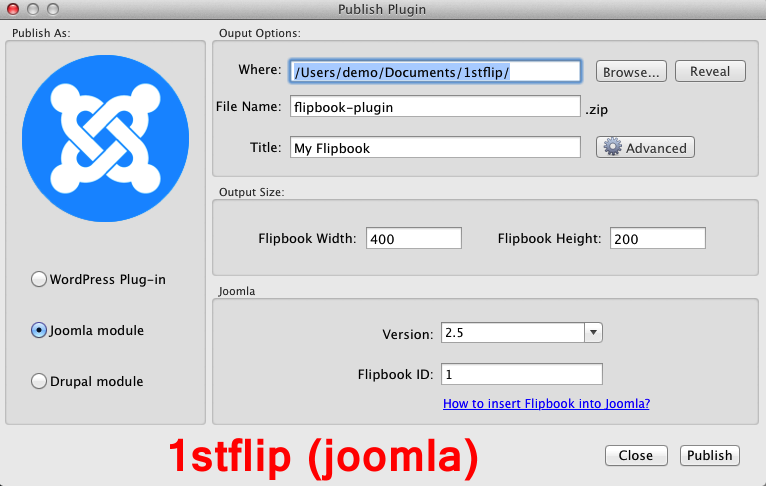766x486 pixels.
Task: Select the Drupal module option
Action: click(40, 381)
